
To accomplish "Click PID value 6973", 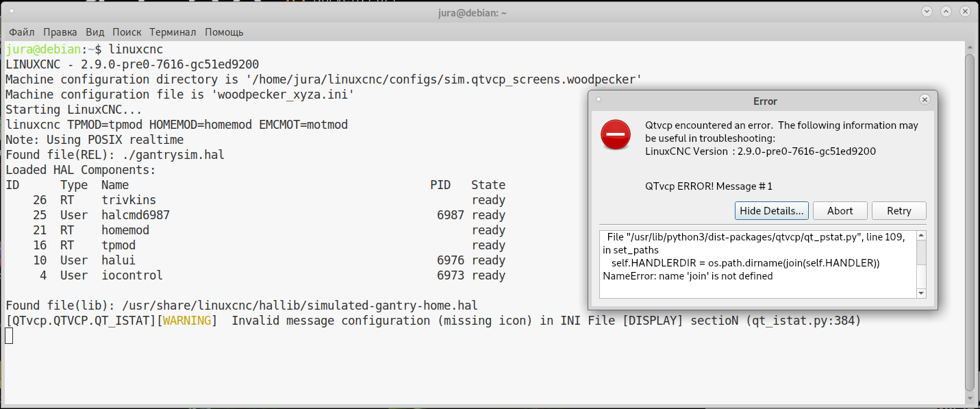I will click(451, 275).
